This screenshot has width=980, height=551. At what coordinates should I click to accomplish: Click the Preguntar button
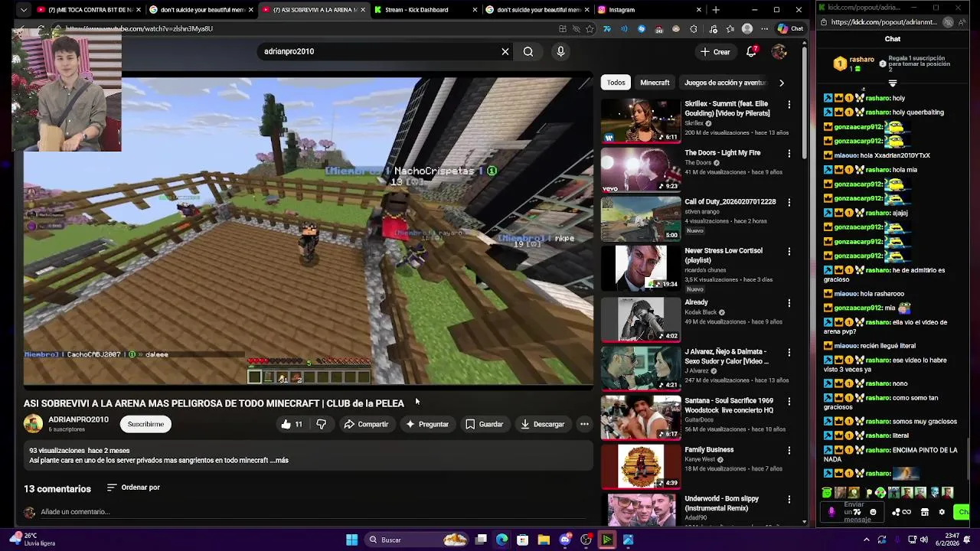coord(427,424)
